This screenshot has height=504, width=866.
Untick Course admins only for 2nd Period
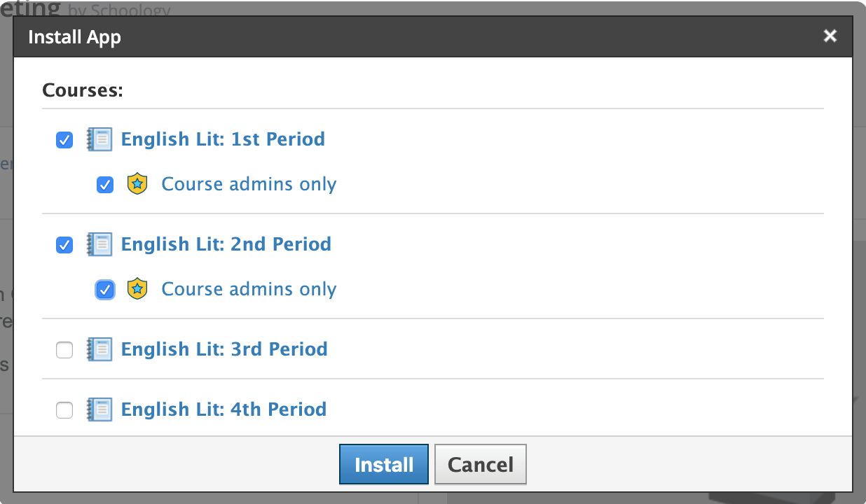pyautogui.click(x=105, y=290)
